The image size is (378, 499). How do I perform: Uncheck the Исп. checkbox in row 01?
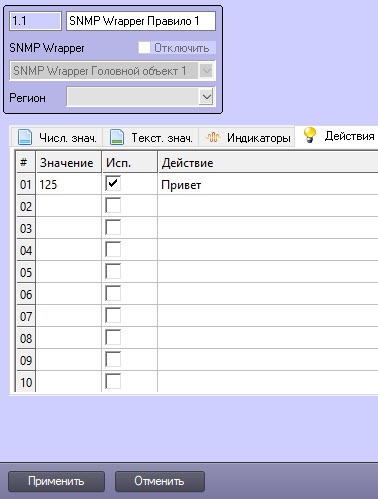pyautogui.click(x=113, y=184)
